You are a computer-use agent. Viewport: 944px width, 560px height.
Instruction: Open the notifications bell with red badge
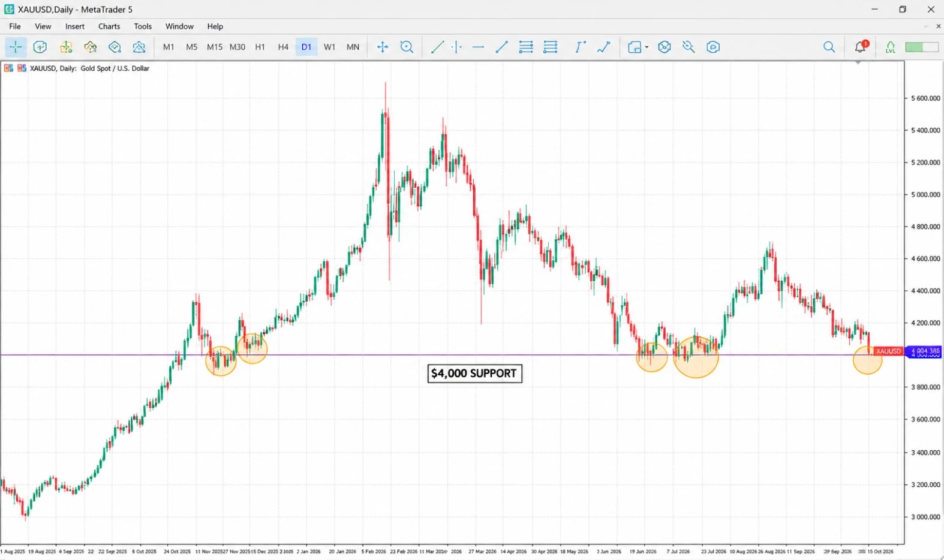[861, 47]
